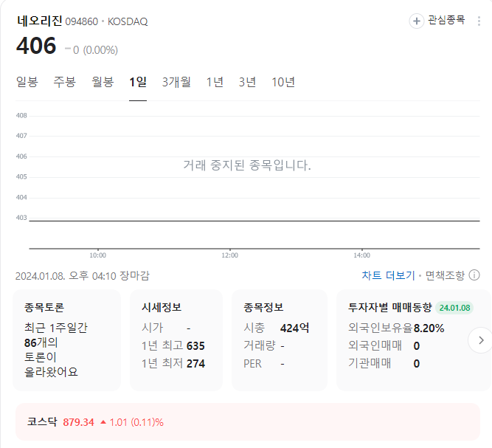The height and width of the screenshot is (448, 492).
Task: Click the 시가 row label
Action: (x=153, y=328)
